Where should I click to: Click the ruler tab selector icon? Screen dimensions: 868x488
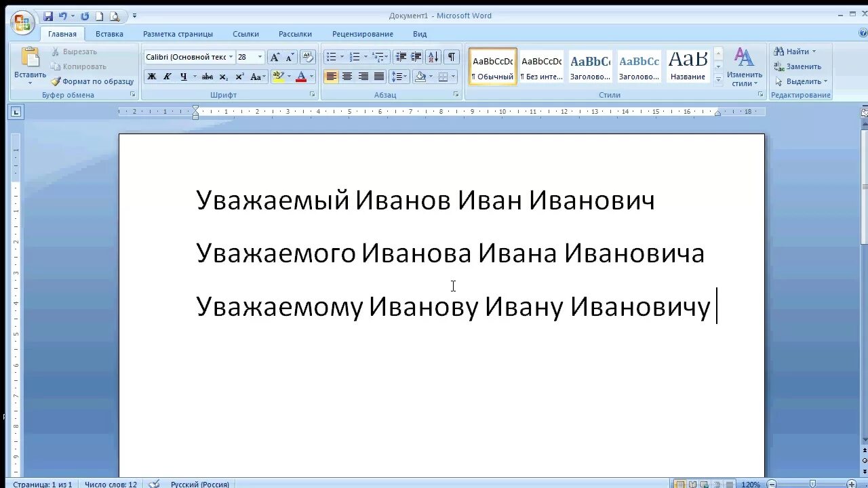(16, 112)
